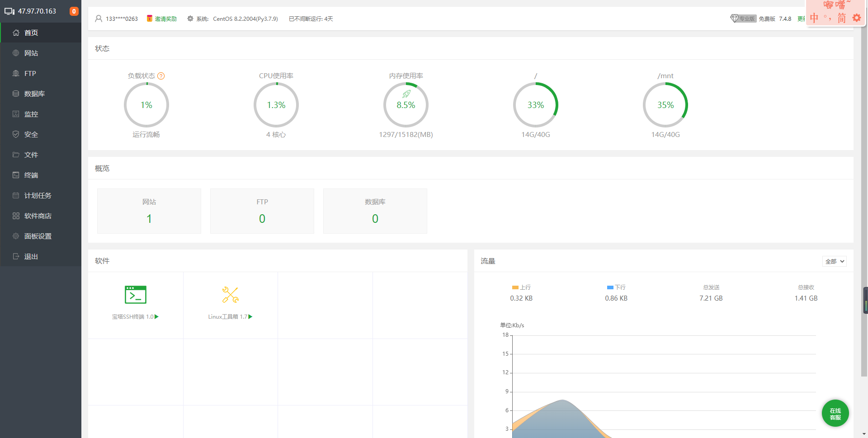
Task: Open 面板设置 panel settings
Action: click(x=41, y=236)
